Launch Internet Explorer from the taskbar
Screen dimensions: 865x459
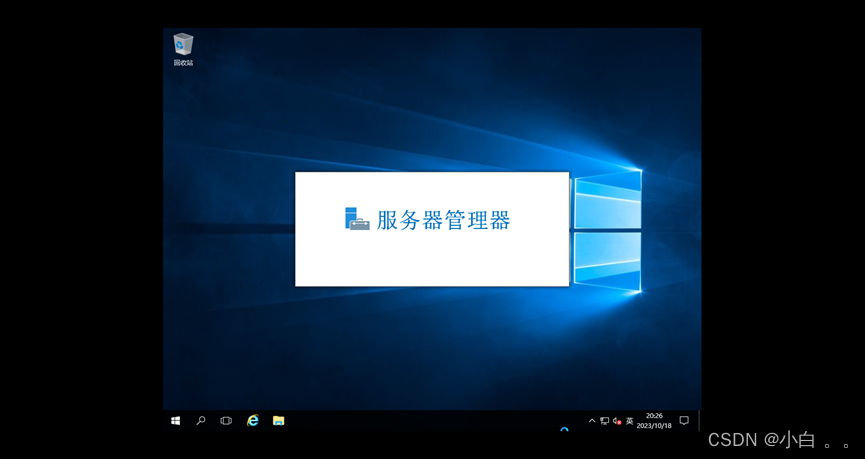tap(253, 421)
